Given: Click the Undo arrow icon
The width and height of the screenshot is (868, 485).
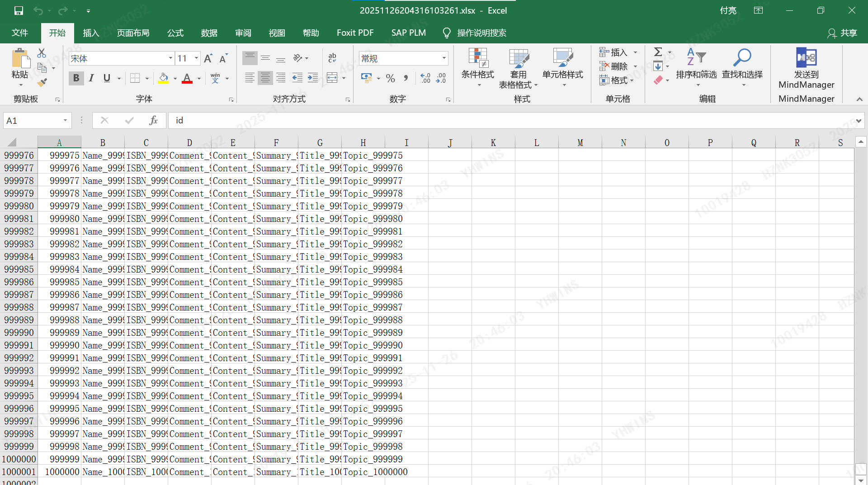Looking at the screenshot, I should 38,10.
